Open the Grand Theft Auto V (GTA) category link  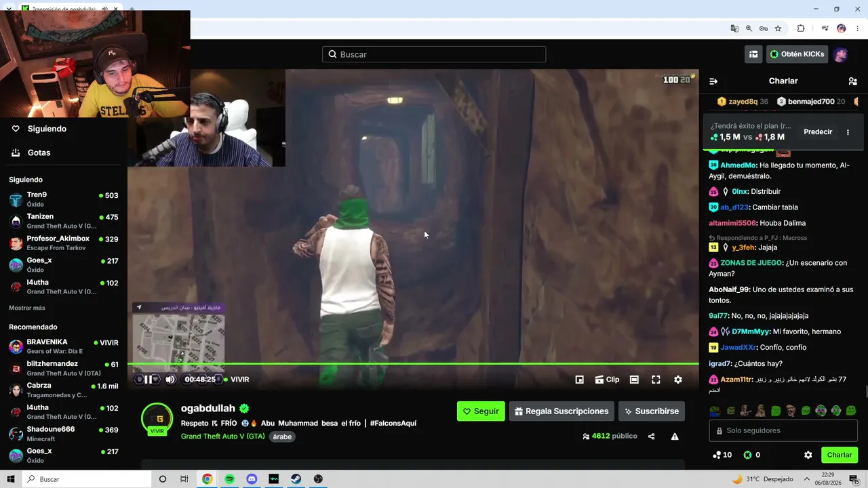223,436
